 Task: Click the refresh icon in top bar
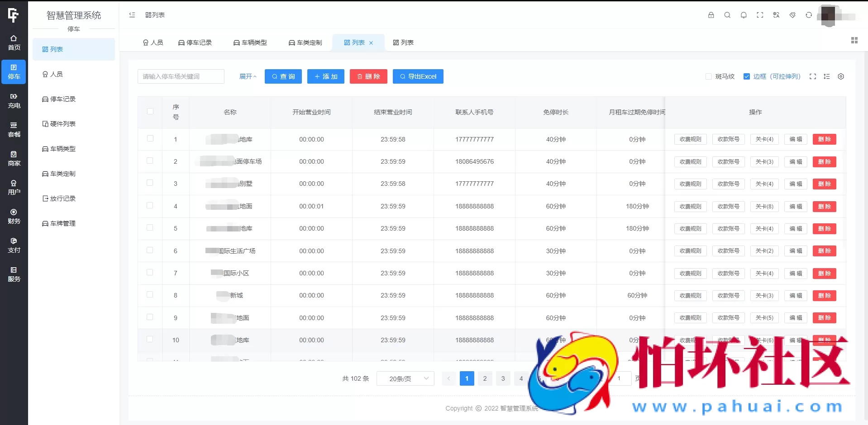[808, 15]
